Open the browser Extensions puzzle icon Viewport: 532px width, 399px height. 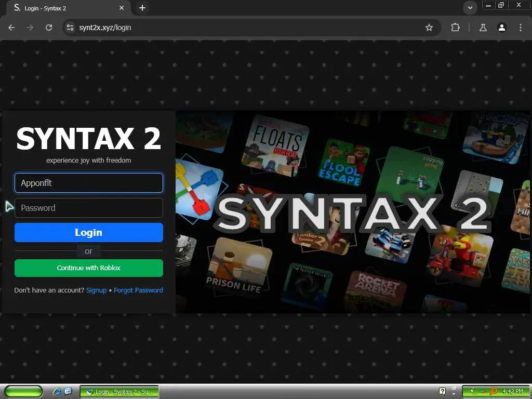455,28
